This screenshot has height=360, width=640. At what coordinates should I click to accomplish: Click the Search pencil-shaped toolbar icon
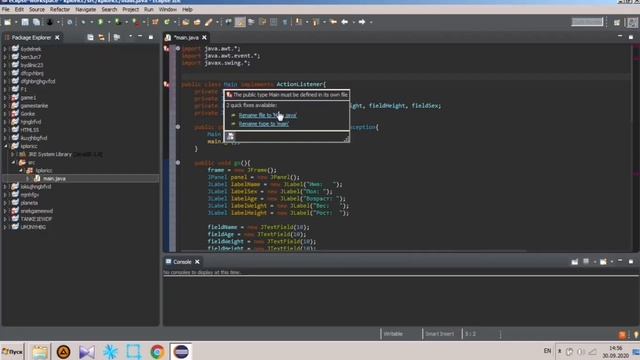coord(209,22)
